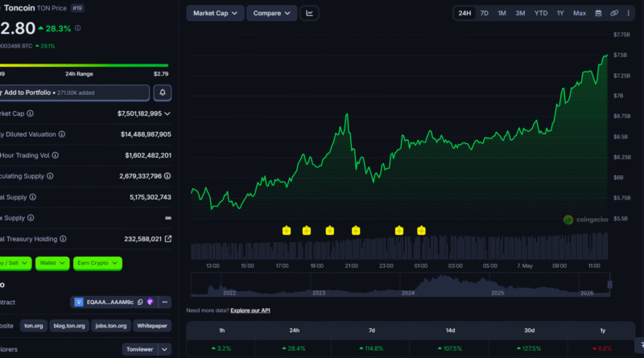Open the ton.org website link
Screen dimensions: 644x358
(34, 326)
